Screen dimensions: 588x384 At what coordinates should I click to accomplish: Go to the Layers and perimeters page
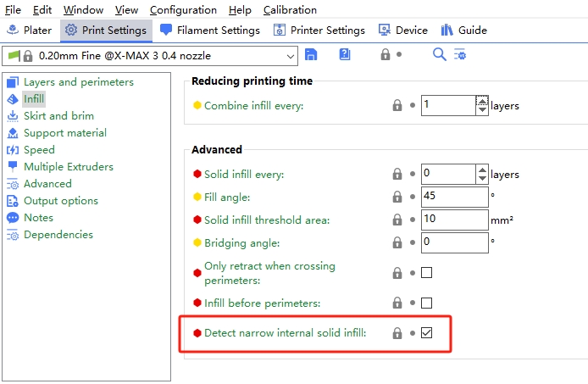coord(78,82)
